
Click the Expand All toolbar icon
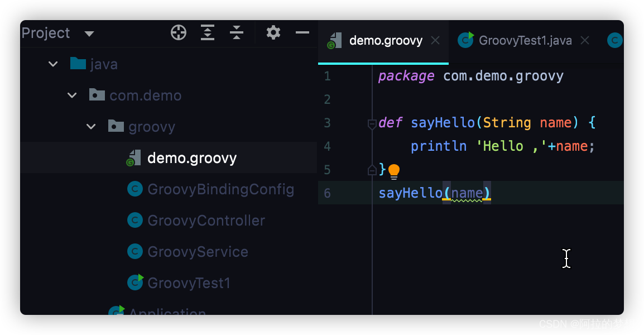coord(208,32)
